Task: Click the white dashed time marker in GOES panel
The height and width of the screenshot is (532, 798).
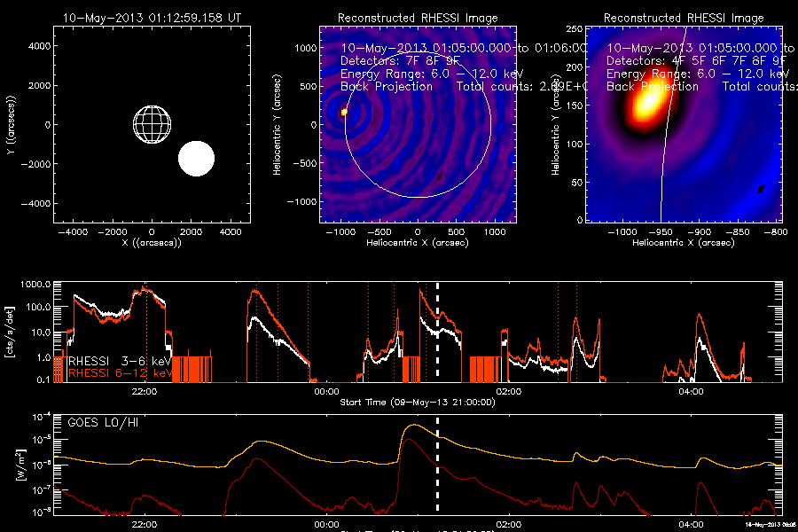Action: click(x=438, y=465)
